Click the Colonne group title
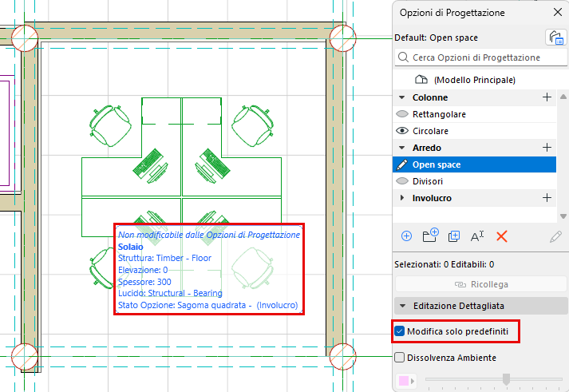The image size is (569, 392). pyautogui.click(x=430, y=97)
